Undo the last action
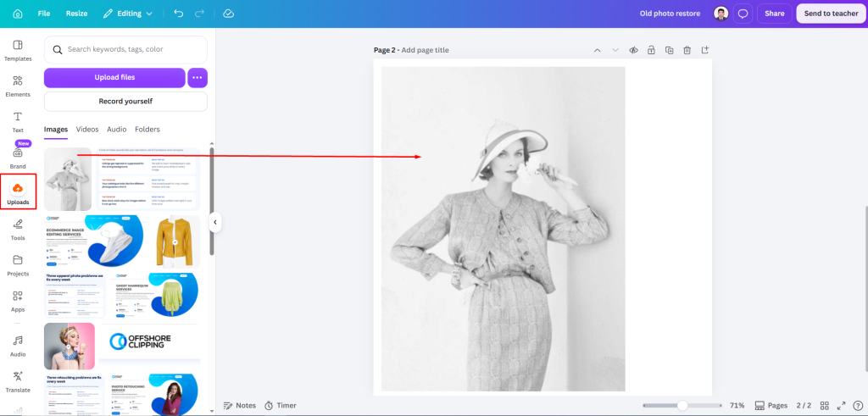 [x=178, y=14]
